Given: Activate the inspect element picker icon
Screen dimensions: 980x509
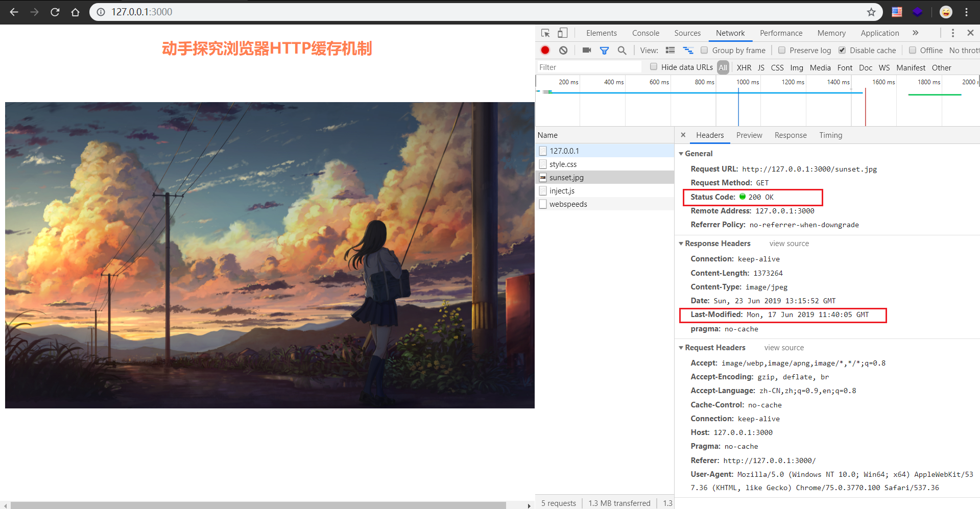Looking at the screenshot, I should tap(545, 33).
